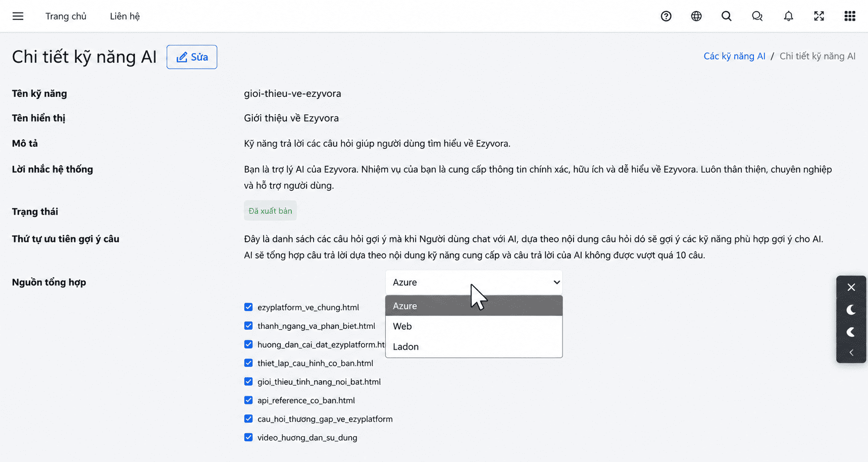Image resolution: width=868 pixels, height=462 pixels.
Task: Click the Trạng thái label
Action: [35, 212]
